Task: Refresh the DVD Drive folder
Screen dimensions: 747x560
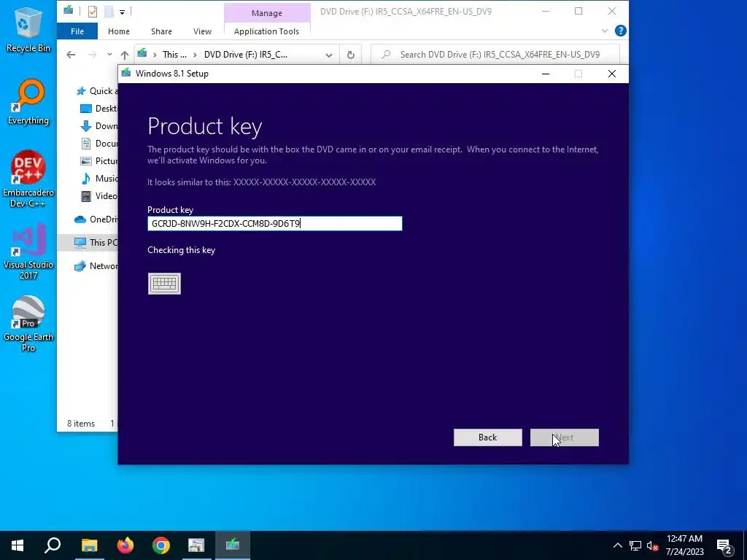Action: [x=351, y=55]
